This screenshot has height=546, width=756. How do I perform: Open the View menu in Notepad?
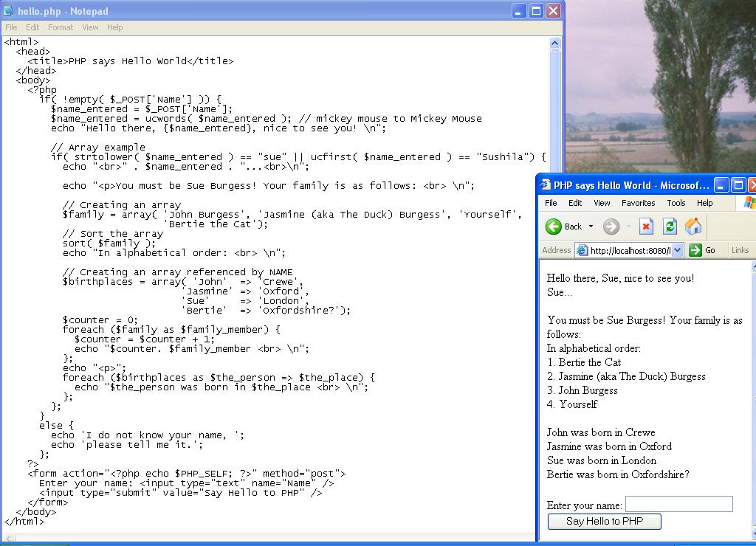point(90,27)
